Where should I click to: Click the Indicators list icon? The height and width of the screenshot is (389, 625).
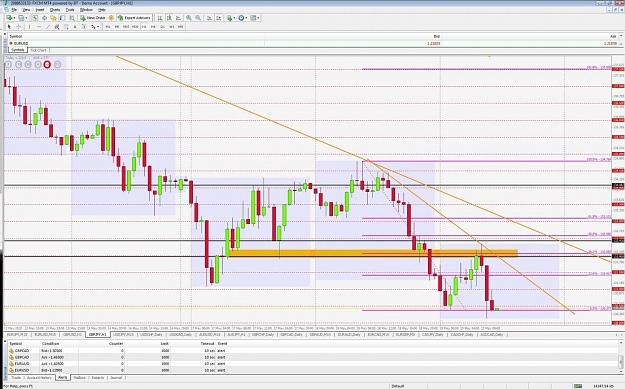[x=229, y=18]
